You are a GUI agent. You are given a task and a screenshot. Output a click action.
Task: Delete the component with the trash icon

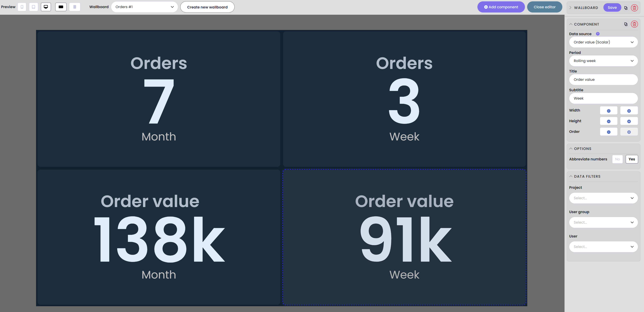pos(634,24)
